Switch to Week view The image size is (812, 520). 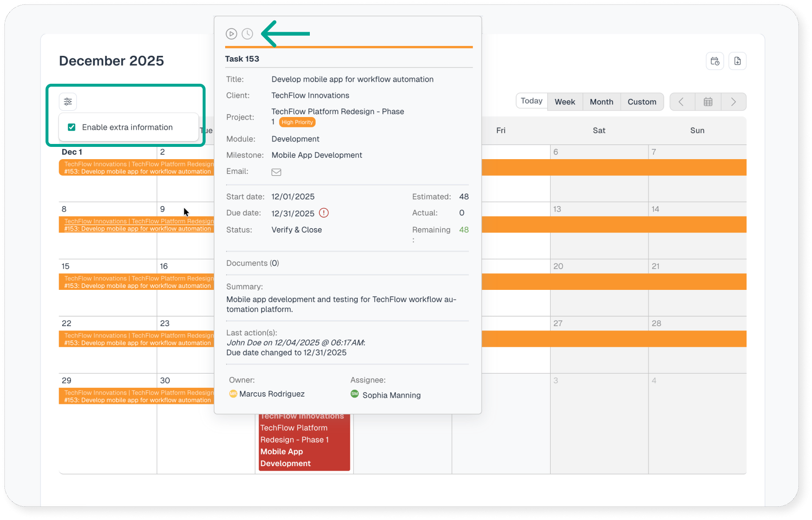tap(565, 102)
